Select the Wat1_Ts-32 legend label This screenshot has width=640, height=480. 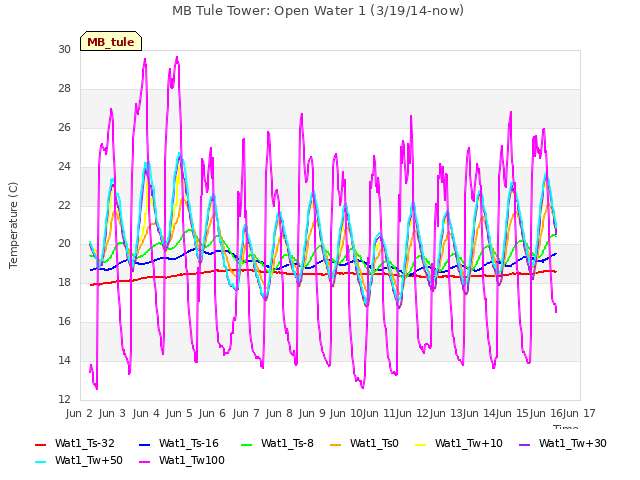85,444
